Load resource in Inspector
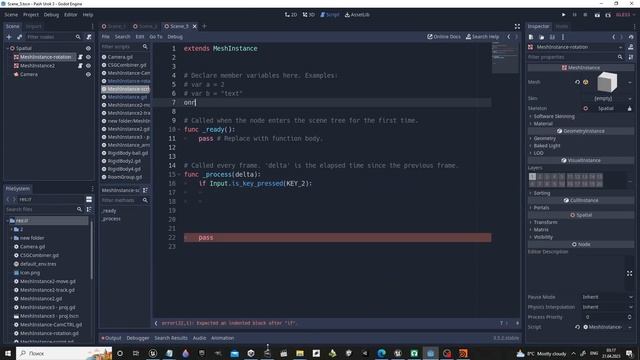640x360 pixels. click(x=542, y=37)
